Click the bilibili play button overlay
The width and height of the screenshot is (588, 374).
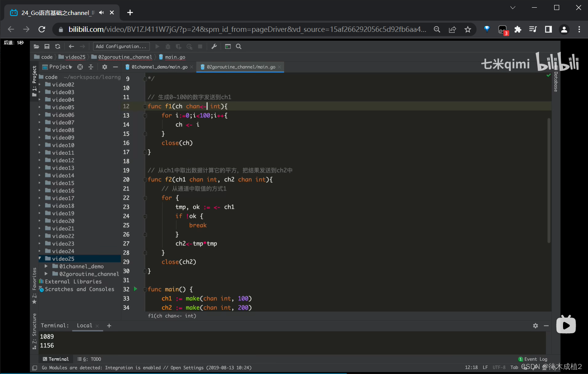tap(566, 325)
